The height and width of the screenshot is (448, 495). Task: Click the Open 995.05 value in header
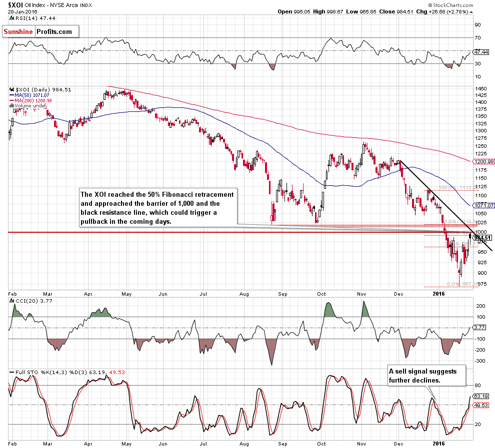pos(294,11)
